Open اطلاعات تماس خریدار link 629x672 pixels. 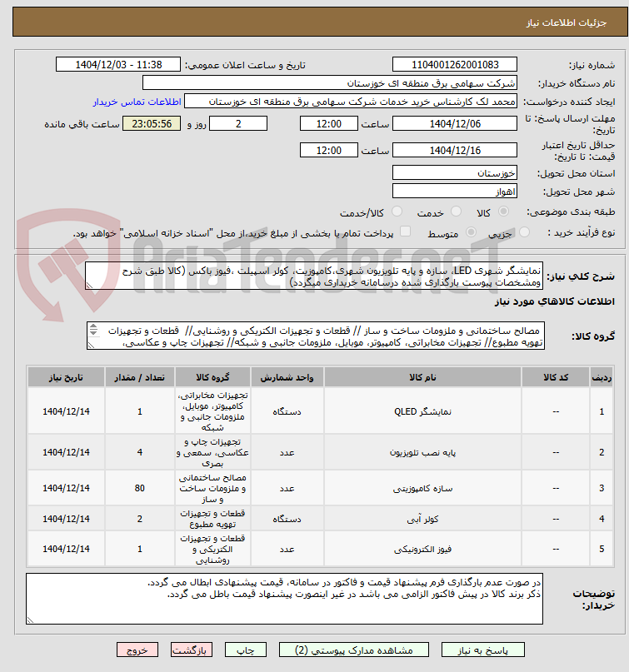coord(137,102)
